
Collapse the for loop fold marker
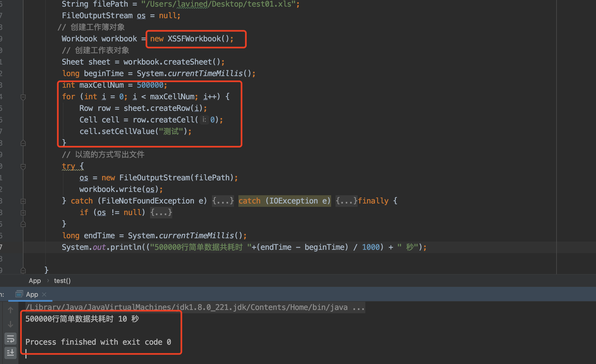(x=23, y=97)
